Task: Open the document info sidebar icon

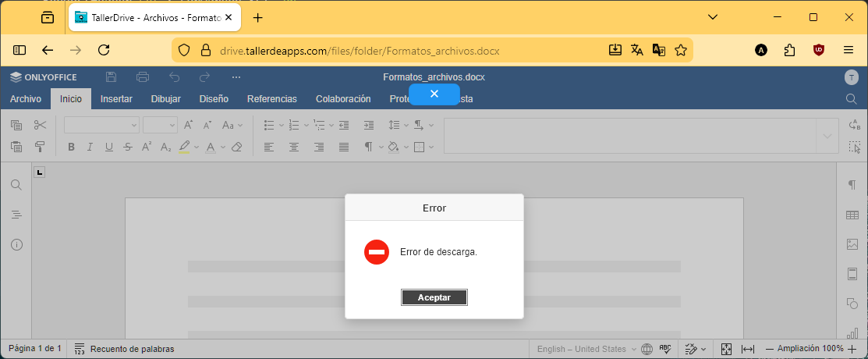Action: pyautogui.click(x=16, y=244)
